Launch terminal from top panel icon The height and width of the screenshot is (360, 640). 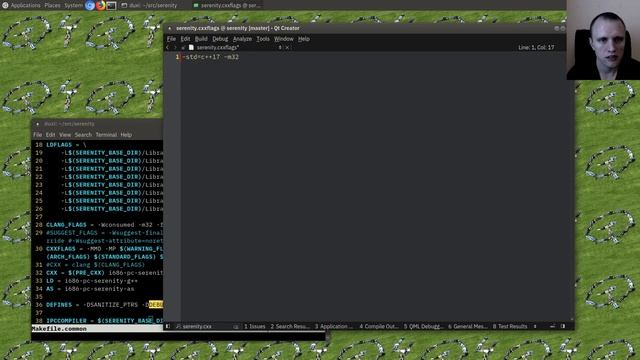(111, 5)
